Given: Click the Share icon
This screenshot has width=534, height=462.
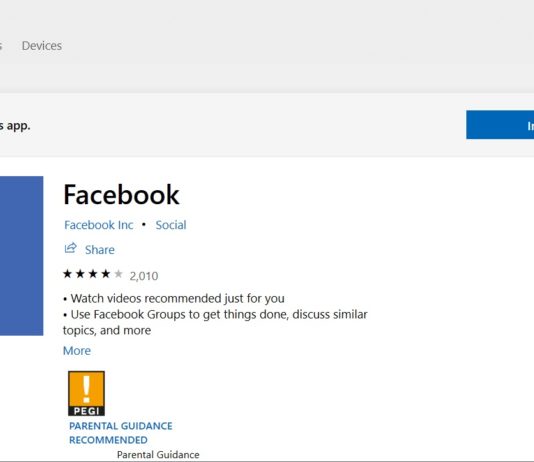Looking at the screenshot, I should 70,248.
